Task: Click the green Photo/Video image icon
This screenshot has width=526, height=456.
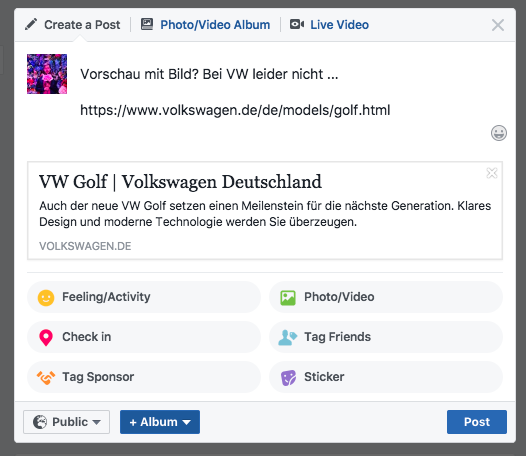Action: click(288, 298)
